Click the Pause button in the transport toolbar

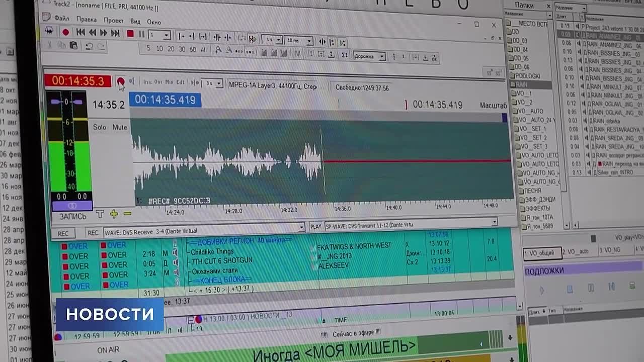point(141,34)
